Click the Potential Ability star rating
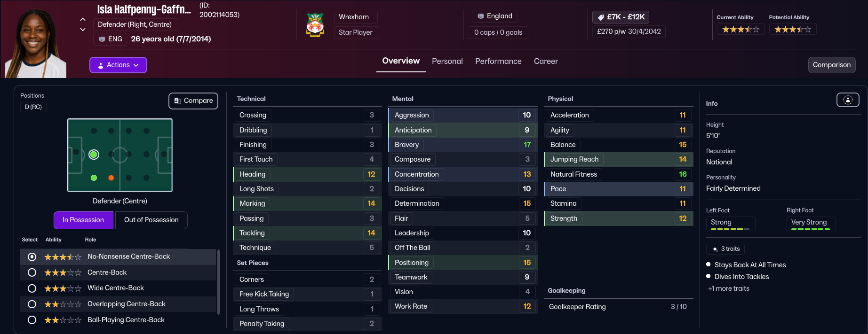The width and height of the screenshot is (868, 334). [x=793, y=30]
